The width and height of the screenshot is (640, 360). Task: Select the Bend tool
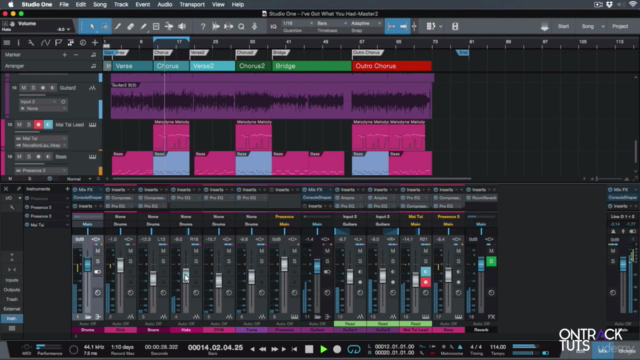click(169, 27)
